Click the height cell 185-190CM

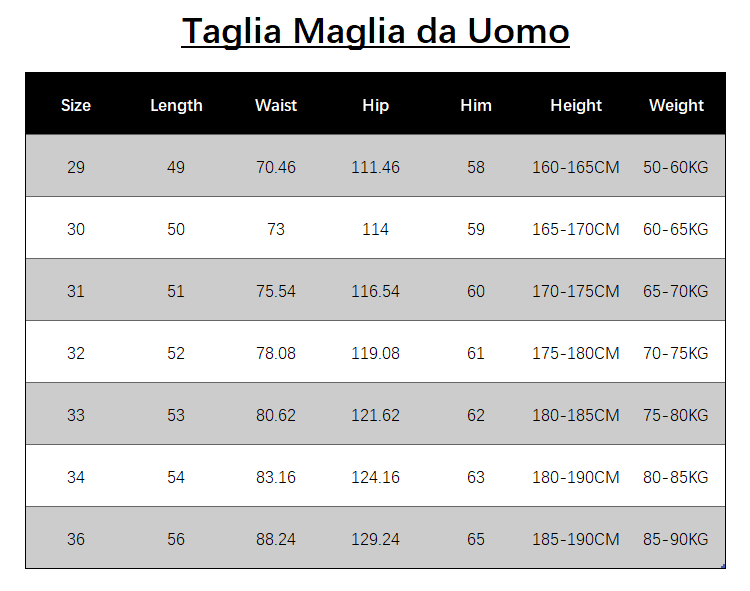pyautogui.click(x=576, y=539)
